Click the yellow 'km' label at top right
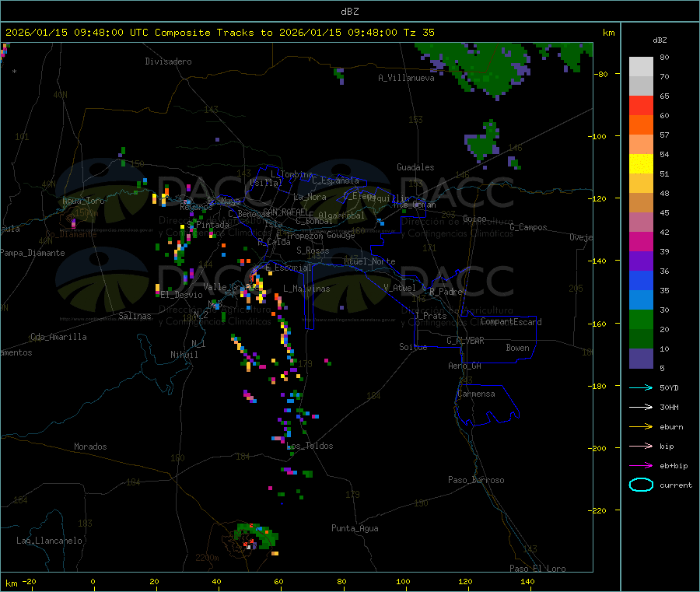 click(608, 33)
